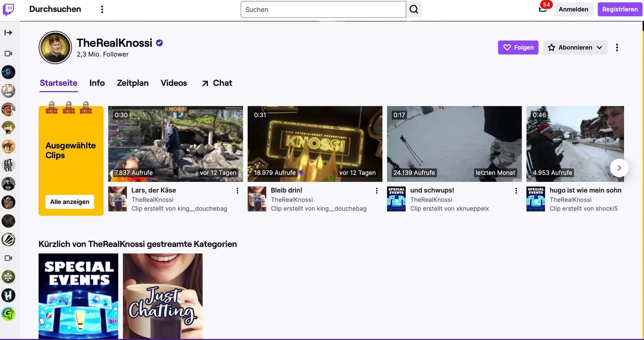The height and width of the screenshot is (340, 644).
Task: Follow channel with Folgen heart button
Action: 518,47
